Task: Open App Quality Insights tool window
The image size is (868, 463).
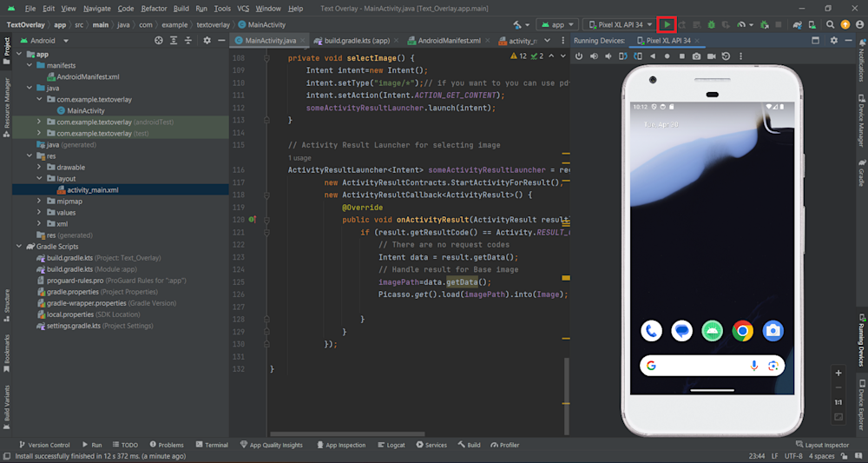Action: pos(272,445)
